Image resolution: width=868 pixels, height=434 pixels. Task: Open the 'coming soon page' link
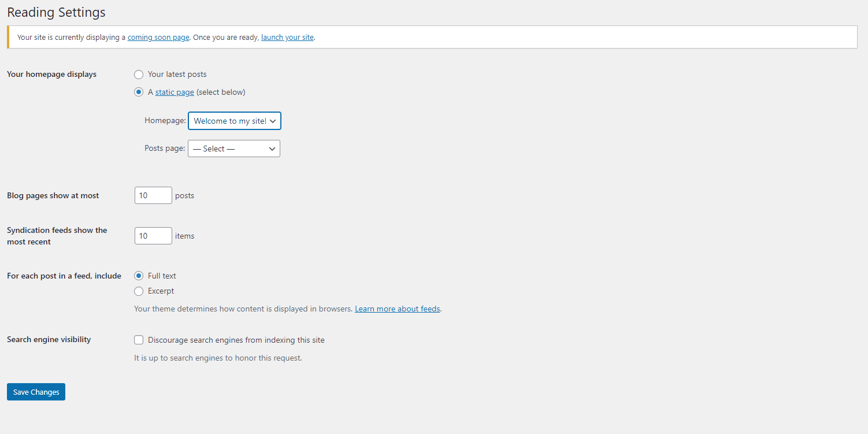click(158, 37)
